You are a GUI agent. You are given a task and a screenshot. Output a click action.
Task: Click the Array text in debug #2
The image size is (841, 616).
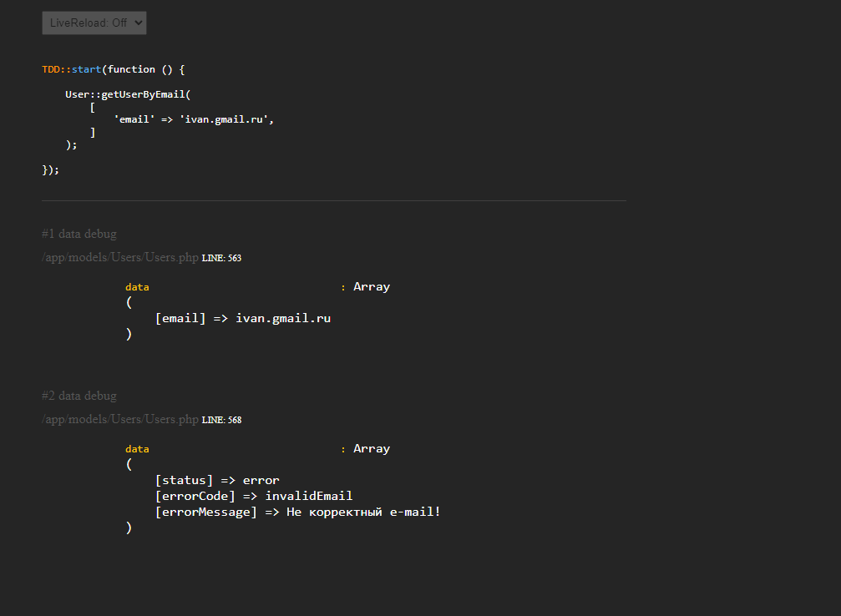(371, 448)
